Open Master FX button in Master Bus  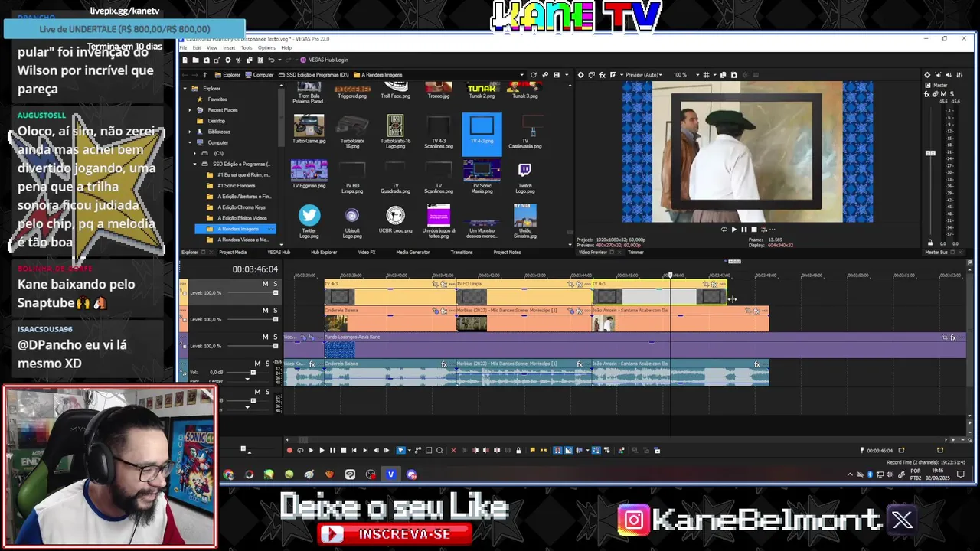coord(927,94)
